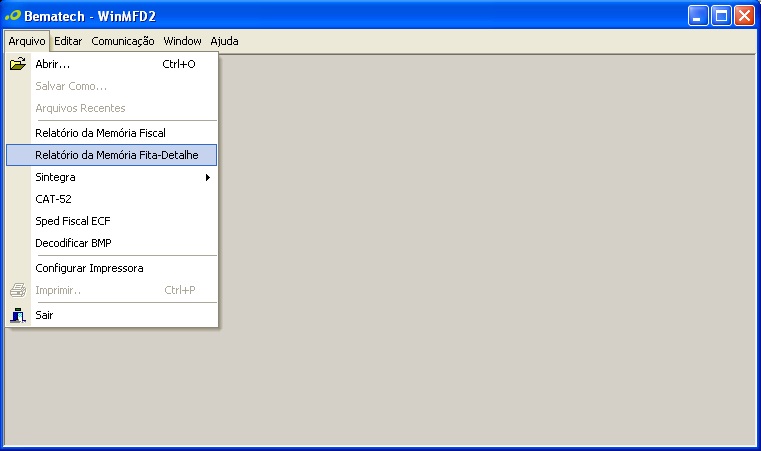Select the Salvar Como... menu entry
The height and width of the screenshot is (451, 761).
(x=71, y=86)
